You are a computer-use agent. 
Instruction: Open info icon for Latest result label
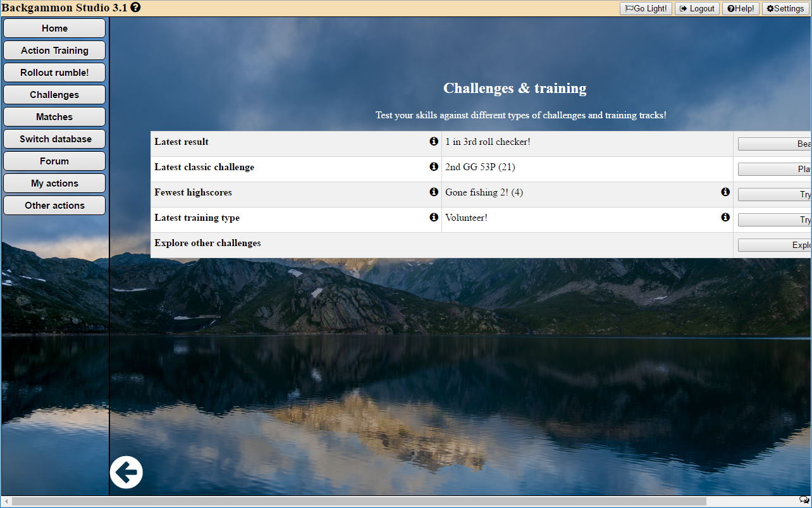pyautogui.click(x=434, y=142)
